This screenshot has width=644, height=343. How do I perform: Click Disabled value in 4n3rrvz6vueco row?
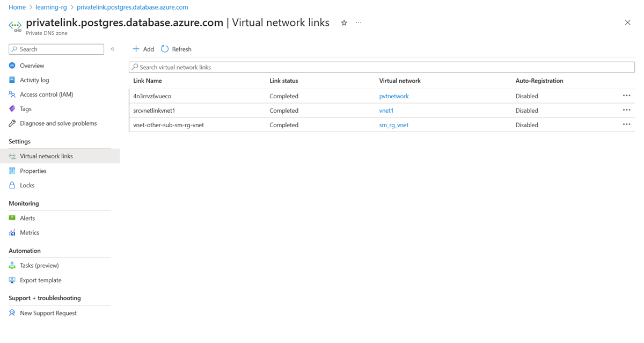[527, 96]
